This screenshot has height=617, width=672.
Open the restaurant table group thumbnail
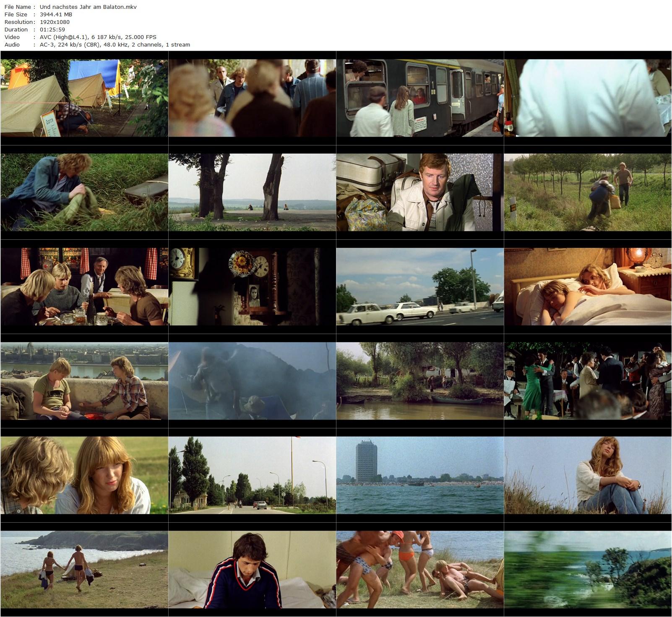click(84, 287)
